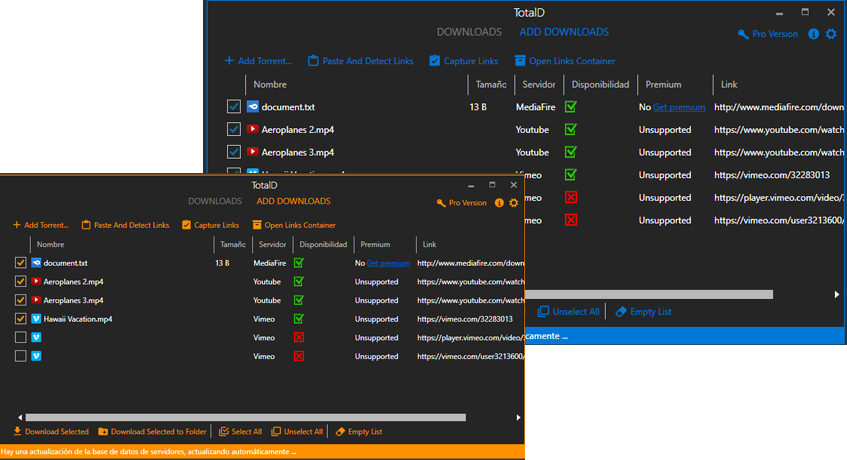Click horizontal scrollbar thumb in orange window
Viewport: 847px width, 460px height.
click(246, 417)
